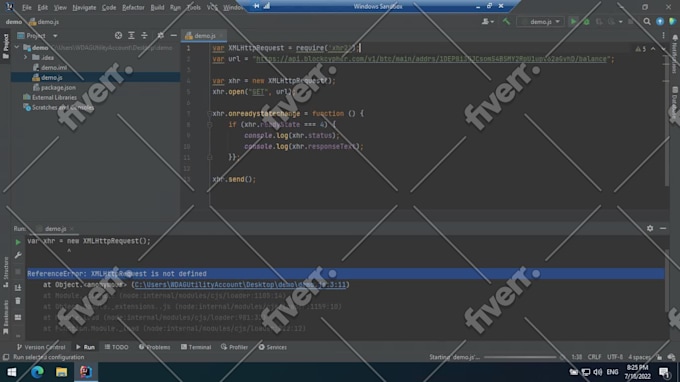
Task: Open user account dropdown in toolbar
Action: tap(488, 22)
